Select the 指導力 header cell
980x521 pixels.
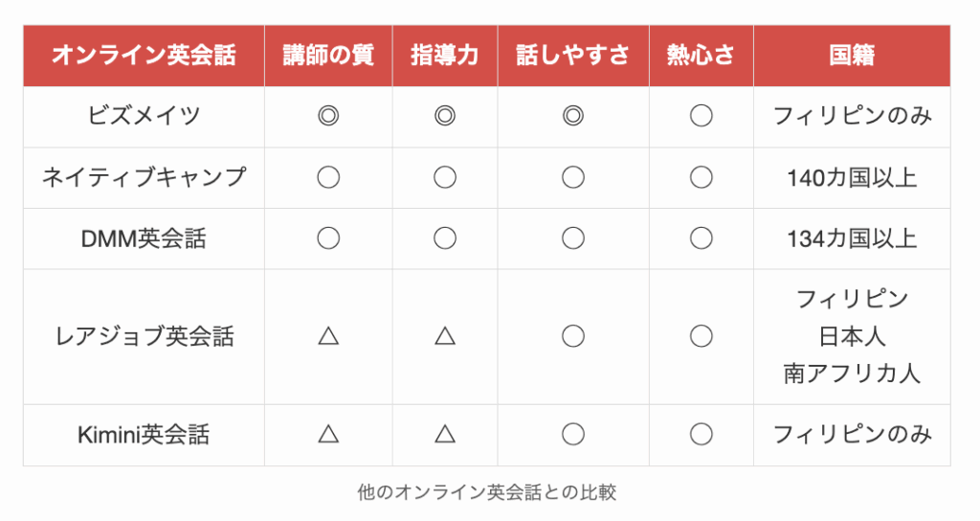click(x=444, y=56)
